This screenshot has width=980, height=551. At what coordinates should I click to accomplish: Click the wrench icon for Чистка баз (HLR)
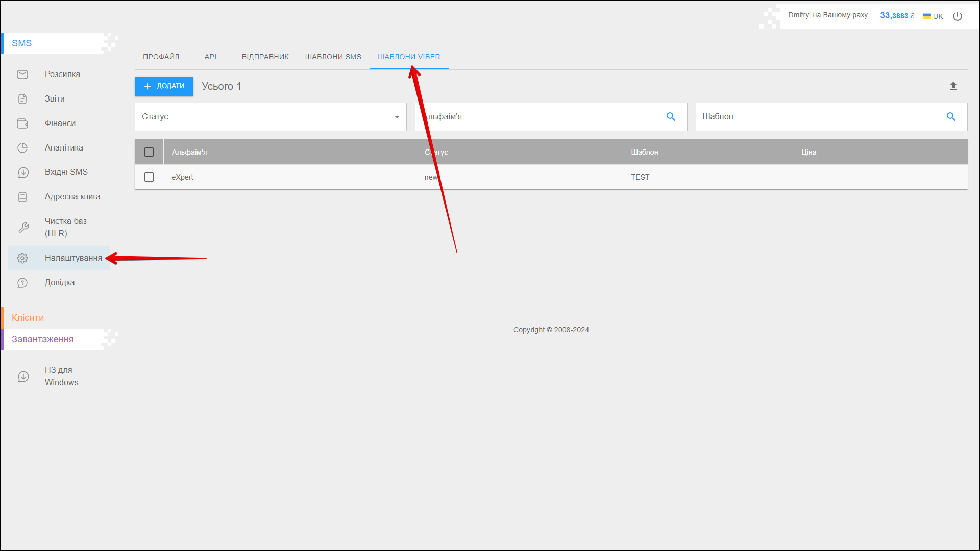point(23,228)
